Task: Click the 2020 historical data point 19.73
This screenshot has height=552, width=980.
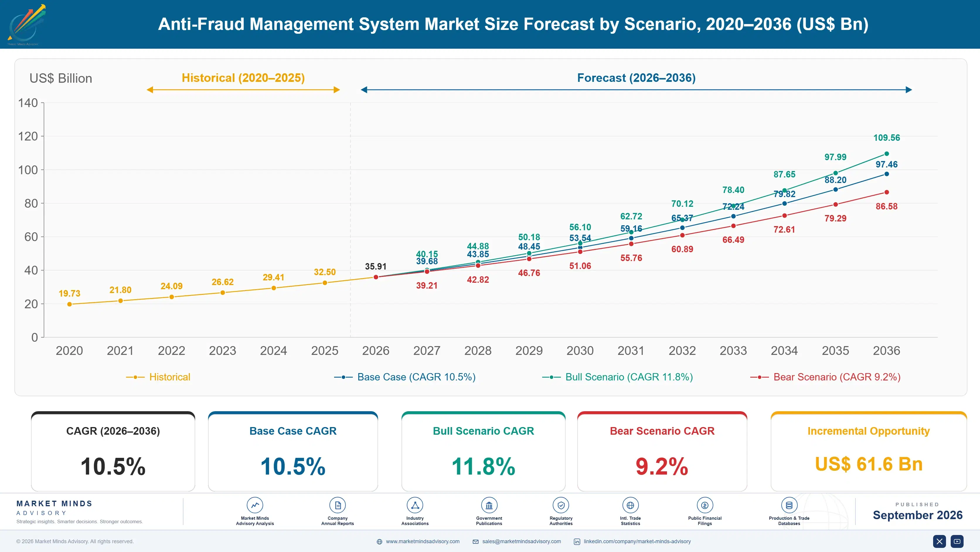Action: point(69,304)
